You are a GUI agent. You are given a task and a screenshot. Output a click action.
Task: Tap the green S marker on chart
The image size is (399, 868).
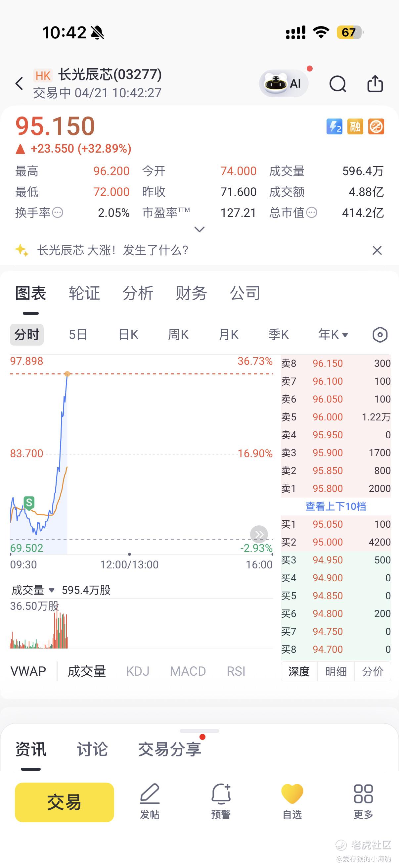[29, 503]
